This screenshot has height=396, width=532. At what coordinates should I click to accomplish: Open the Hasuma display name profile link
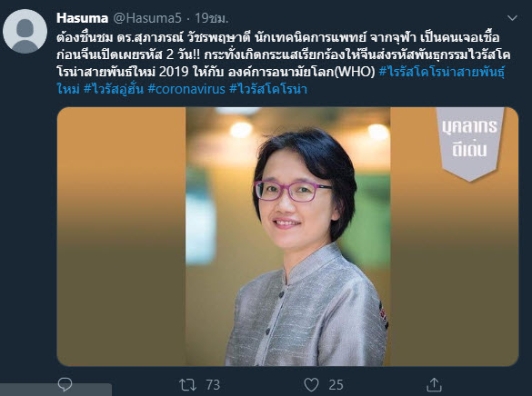82,18
